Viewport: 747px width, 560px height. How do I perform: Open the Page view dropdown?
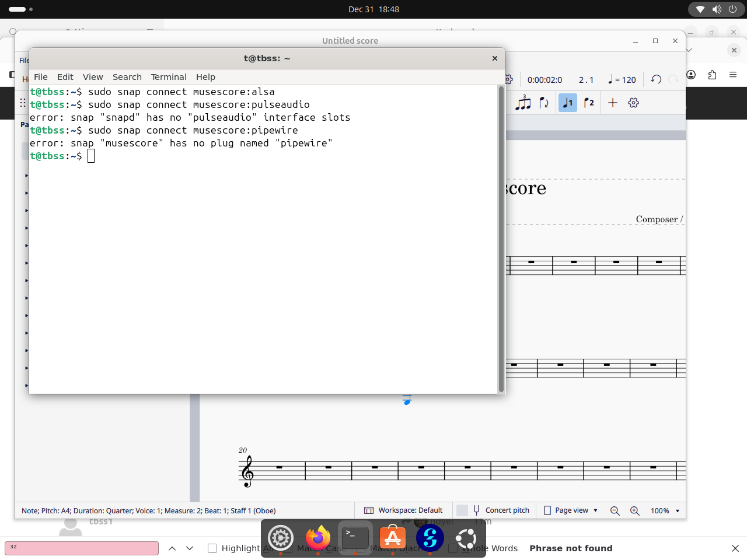coord(571,510)
